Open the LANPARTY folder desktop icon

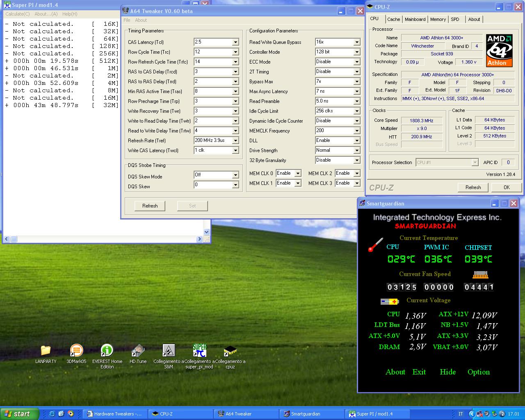[46, 351]
